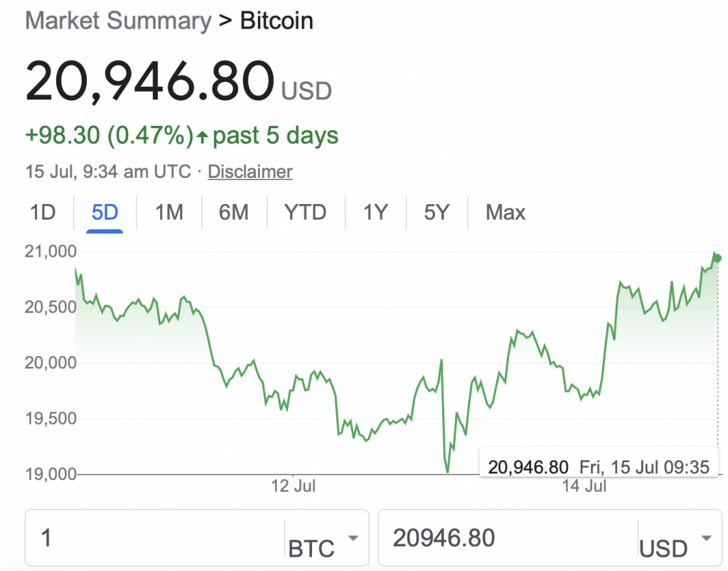Image resolution: width=728 pixels, height=571 pixels.
Task: Click the 14 Jul date axis label
Action: (584, 486)
